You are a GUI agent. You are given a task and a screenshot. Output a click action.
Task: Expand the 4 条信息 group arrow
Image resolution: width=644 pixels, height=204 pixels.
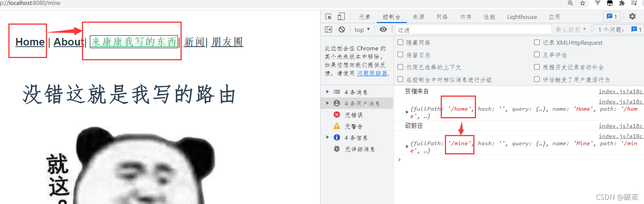[x=327, y=137]
